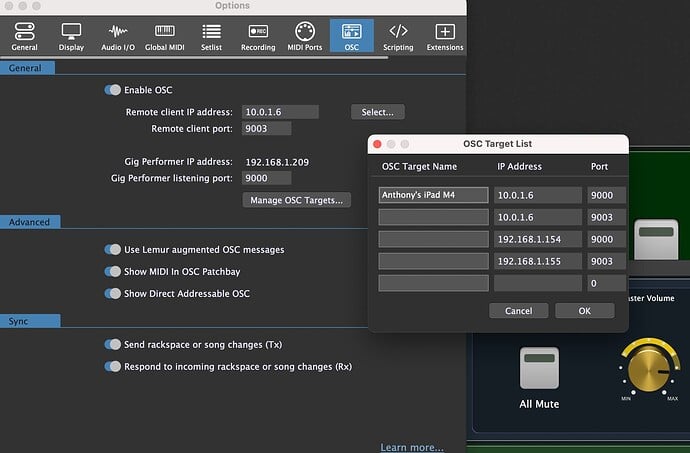Open Global MIDI keyboard icon

coord(163,31)
